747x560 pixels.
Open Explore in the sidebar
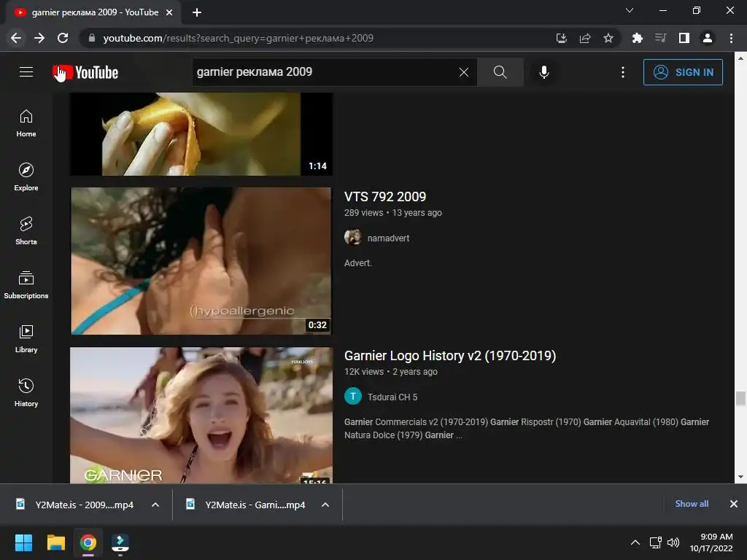[26, 177]
